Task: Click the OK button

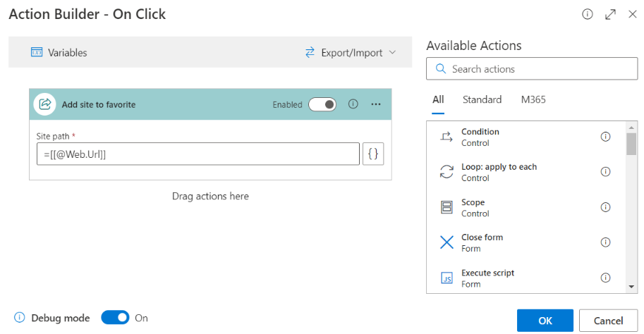Action: click(545, 321)
